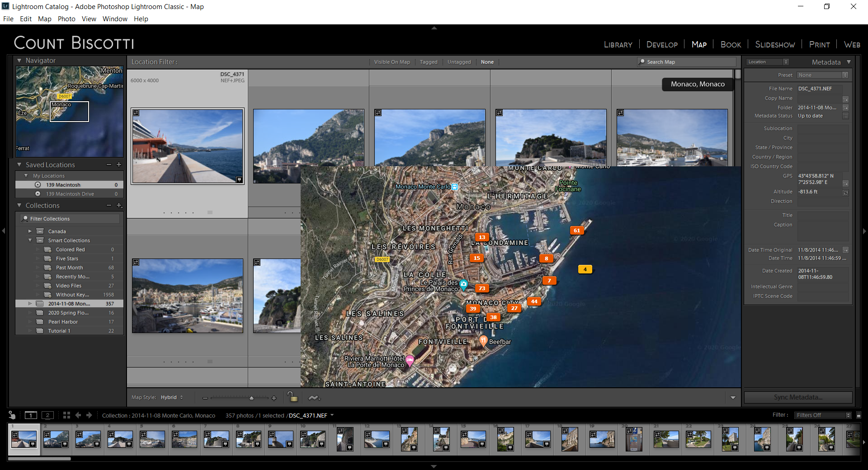This screenshot has width=868, height=470.
Task: Click the zoom in plus icon on the map toolbar
Action: pyautogui.click(x=274, y=398)
